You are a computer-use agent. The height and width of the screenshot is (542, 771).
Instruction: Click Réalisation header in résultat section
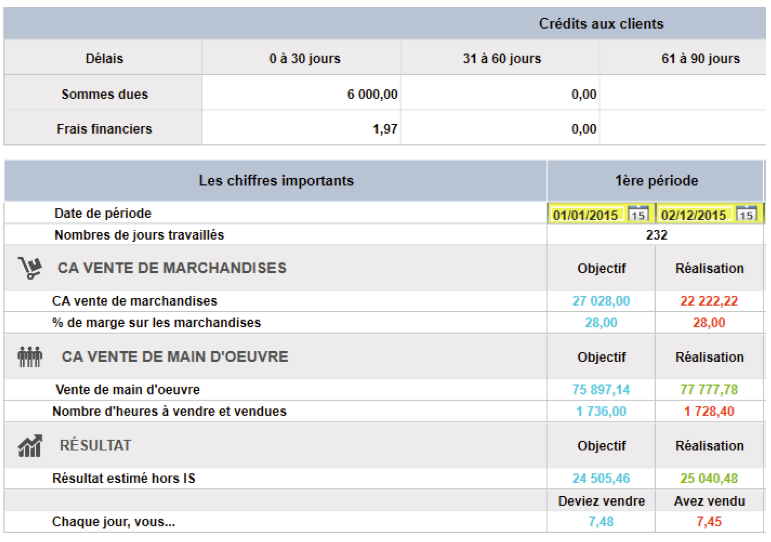(x=710, y=446)
